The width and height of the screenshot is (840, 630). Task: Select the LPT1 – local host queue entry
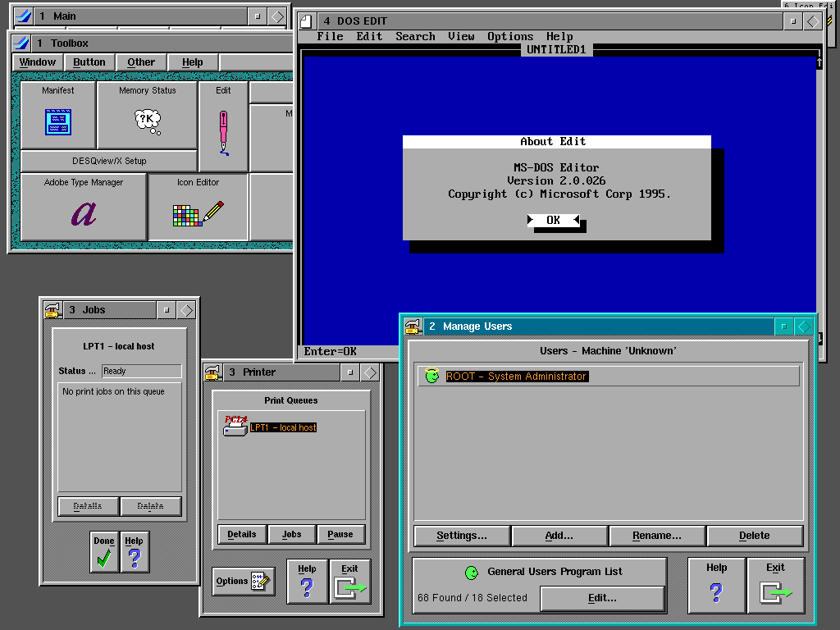coord(283,427)
